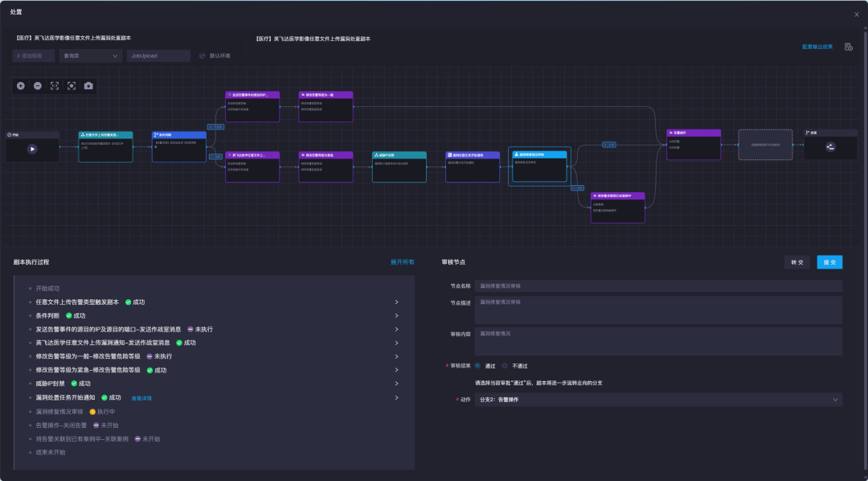This screenshot has height=481, width=868.
Task: Click the dashed placeholder node before 结束
Action: tap(765, 145)
